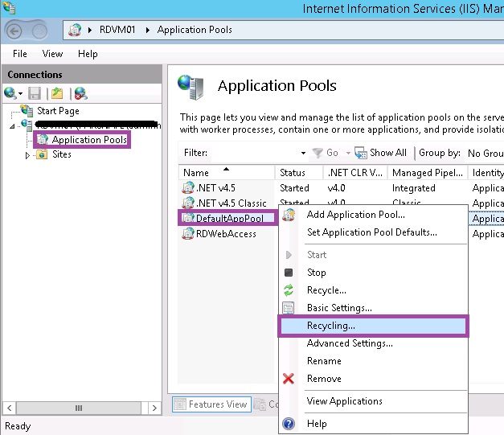Click the RDWebAccess pool icon
Viewport: 504px width, 435px height.
tap(188, 234)
